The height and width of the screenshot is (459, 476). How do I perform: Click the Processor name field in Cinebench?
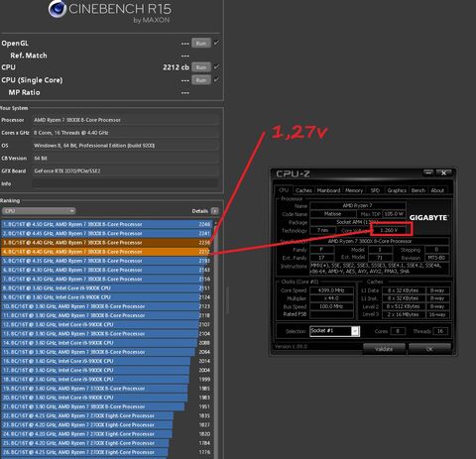(x=125, y=120)
